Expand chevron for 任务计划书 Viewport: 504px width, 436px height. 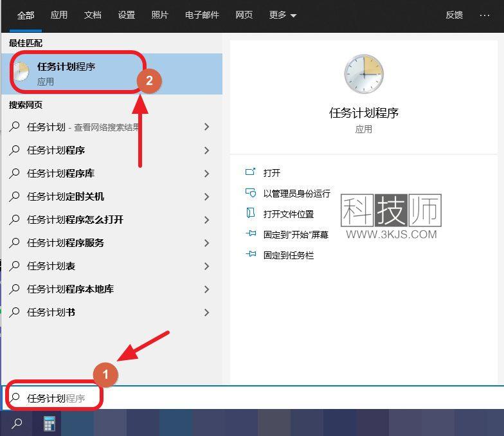click(x=207, y=313)
